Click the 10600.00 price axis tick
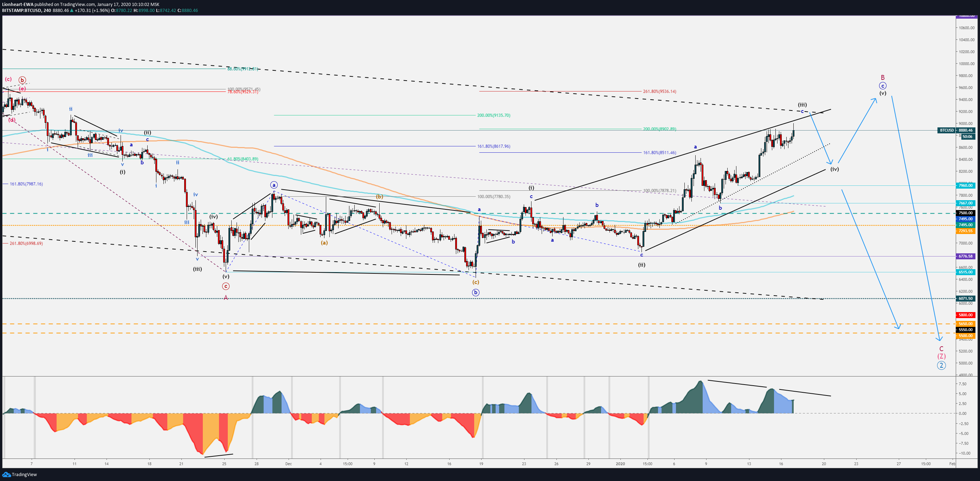 click(966, 28)
